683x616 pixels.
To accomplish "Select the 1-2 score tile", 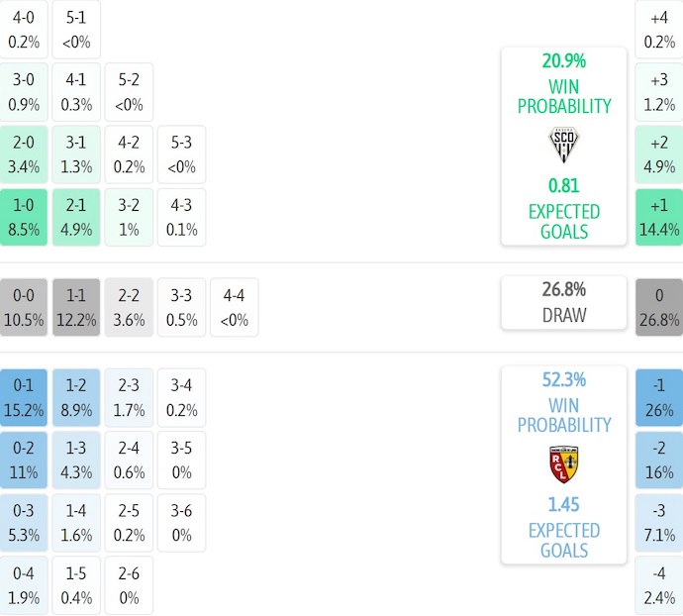I will pos(77,397).
